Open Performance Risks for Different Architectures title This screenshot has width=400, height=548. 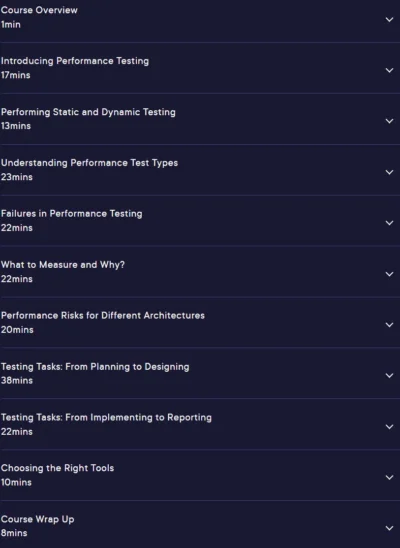click(103, 316)
